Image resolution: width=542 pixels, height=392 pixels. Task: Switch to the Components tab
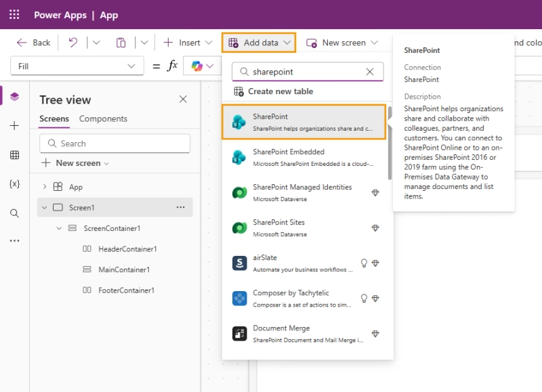[103, 118]
